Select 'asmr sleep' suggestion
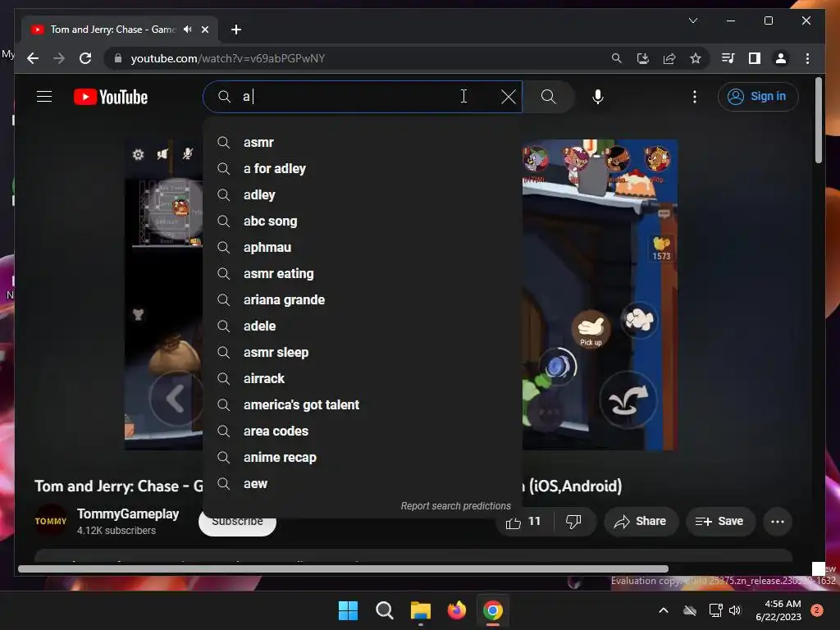 (x=362, y=353)
